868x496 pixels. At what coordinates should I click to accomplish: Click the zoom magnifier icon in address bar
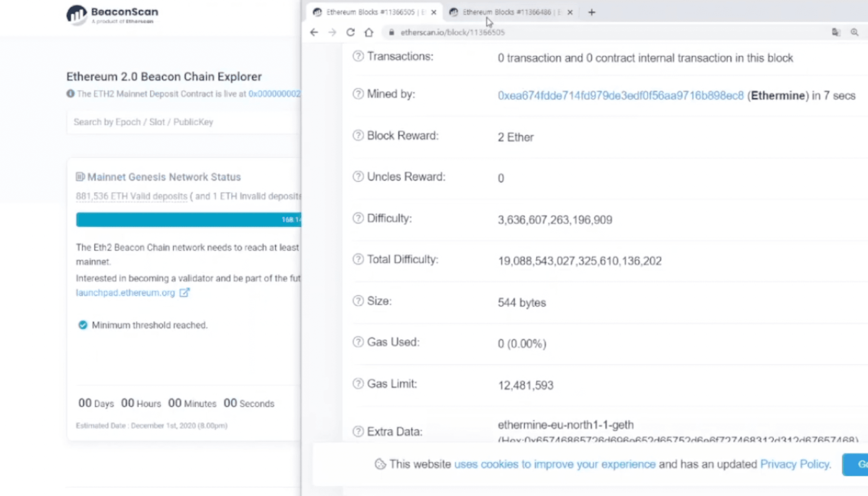[855, 33]
